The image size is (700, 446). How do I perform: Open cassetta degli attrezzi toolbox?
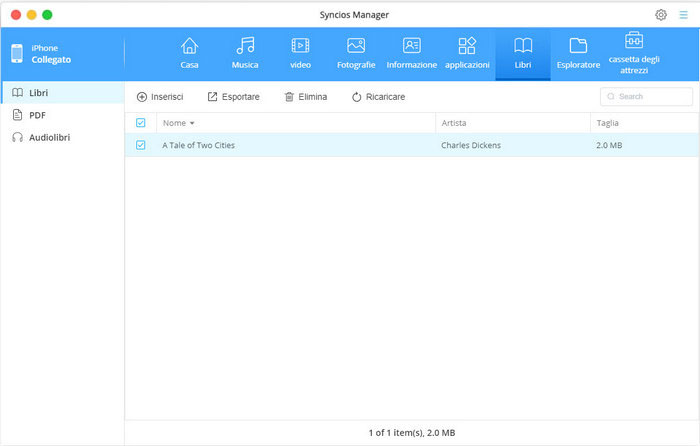pos(634,54)
